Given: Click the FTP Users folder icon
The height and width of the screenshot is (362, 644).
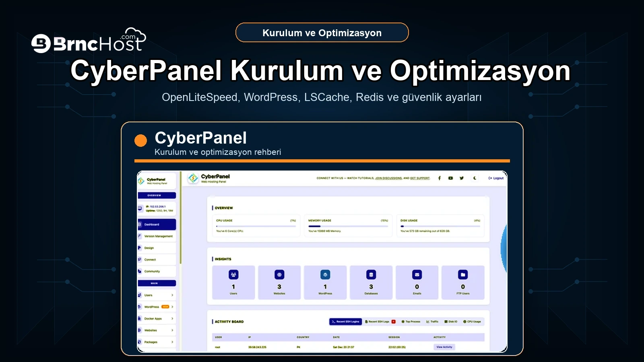Looking at the screenshot, I should 463,275.
